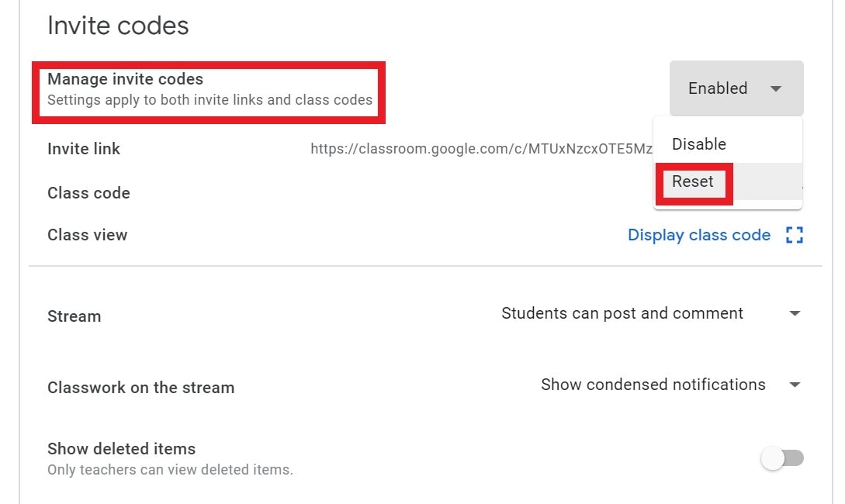Click the Classwork on the stream label
This screenshot has height=504, width=845.
140,388
